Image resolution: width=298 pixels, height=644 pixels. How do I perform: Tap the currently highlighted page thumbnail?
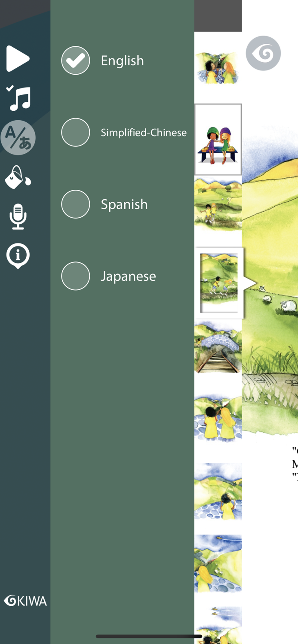[219, 283]
